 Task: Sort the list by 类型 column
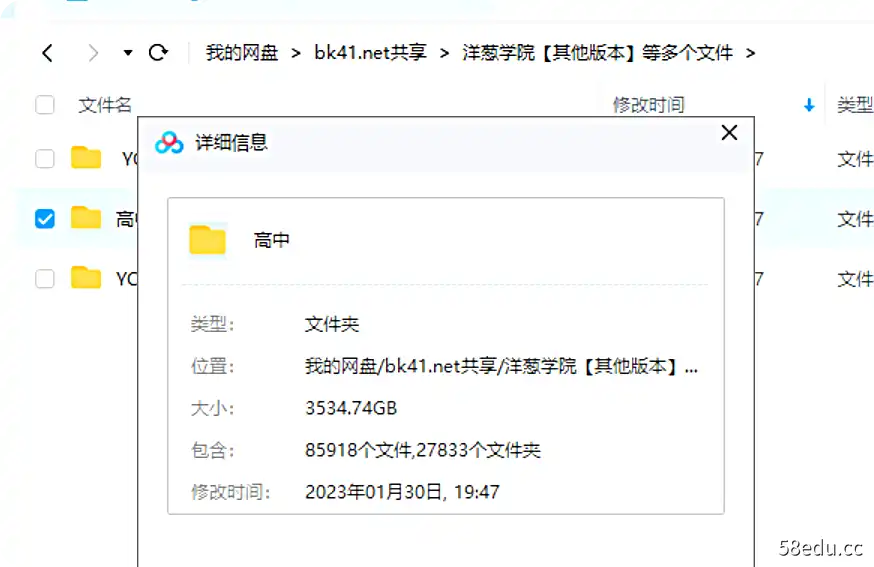click(x=855, y=105)
